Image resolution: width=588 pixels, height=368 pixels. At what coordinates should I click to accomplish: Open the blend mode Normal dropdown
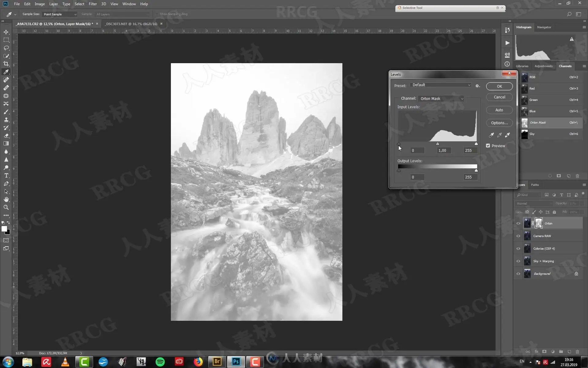534,203
